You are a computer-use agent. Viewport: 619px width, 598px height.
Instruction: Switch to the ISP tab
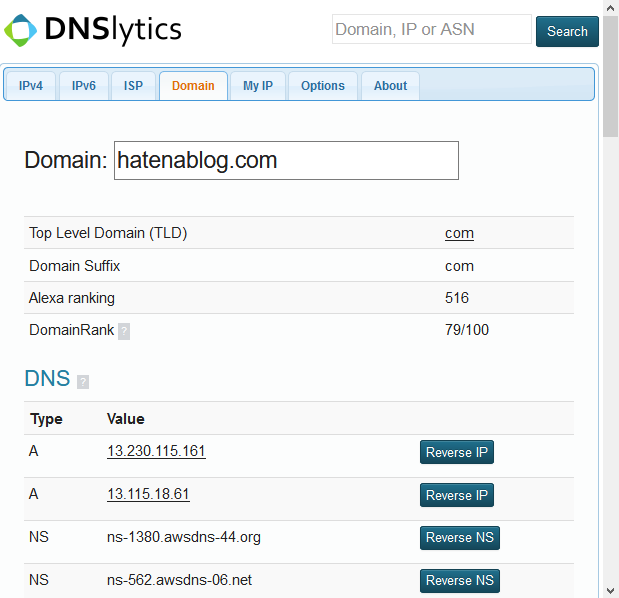click(133, 86)
